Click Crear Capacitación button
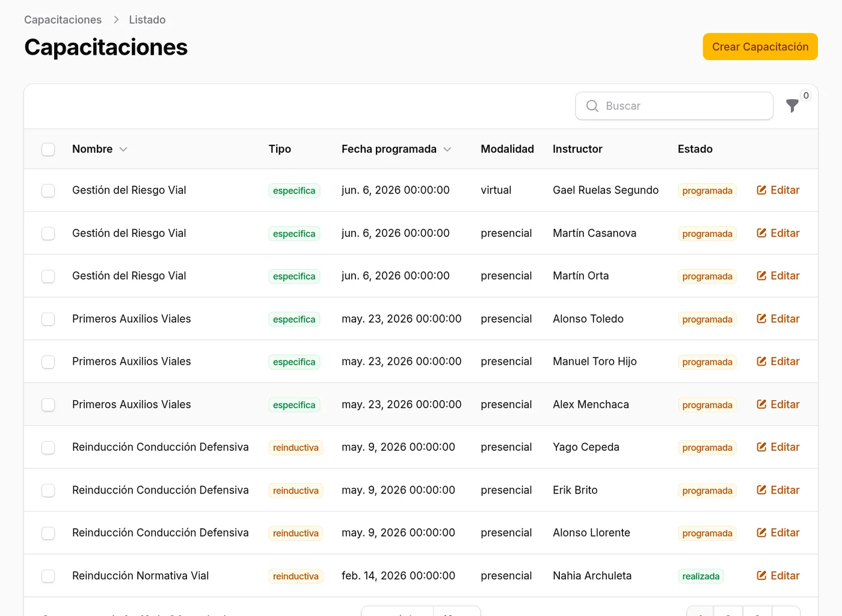The image size is (842, 616). coord(760,47)
